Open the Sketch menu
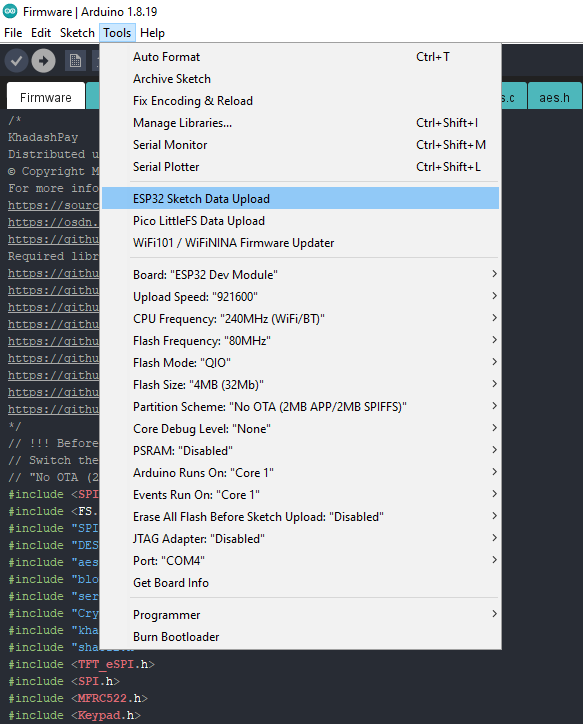The height and width of the screenshot is (724, 583). tap(77, 33)
